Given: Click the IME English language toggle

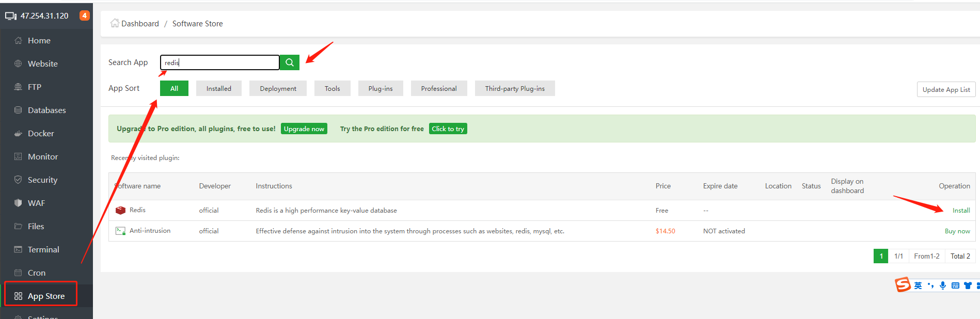Looking at the screenshot, I should click(x=918, y=285).
